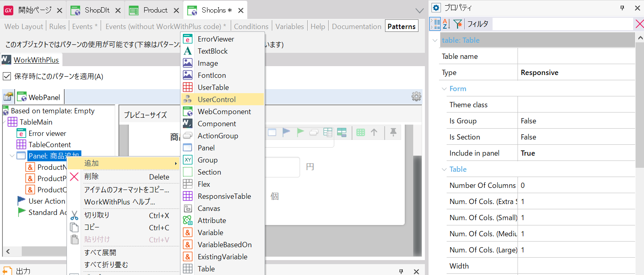This screenshot has height=275, width=644.
Task: Click the Table name property value field
Action: 576,56
